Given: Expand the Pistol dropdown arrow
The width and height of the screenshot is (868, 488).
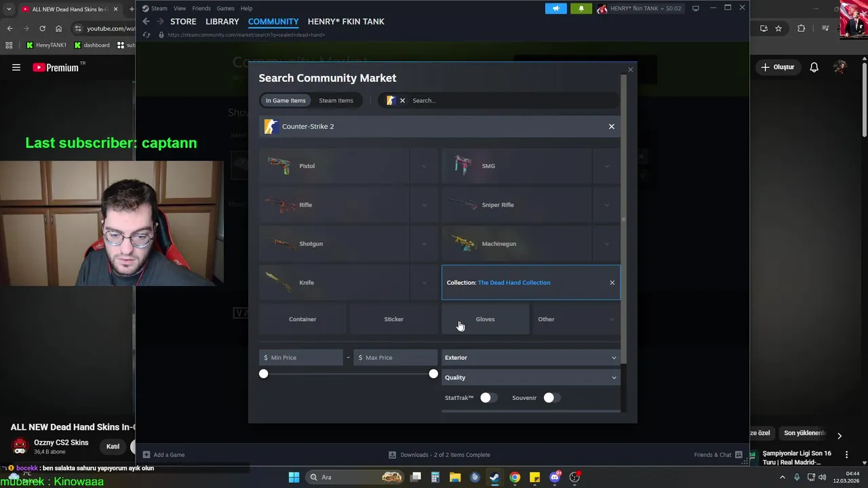Looking at the screenshot, I should click(x=424, y=166).
